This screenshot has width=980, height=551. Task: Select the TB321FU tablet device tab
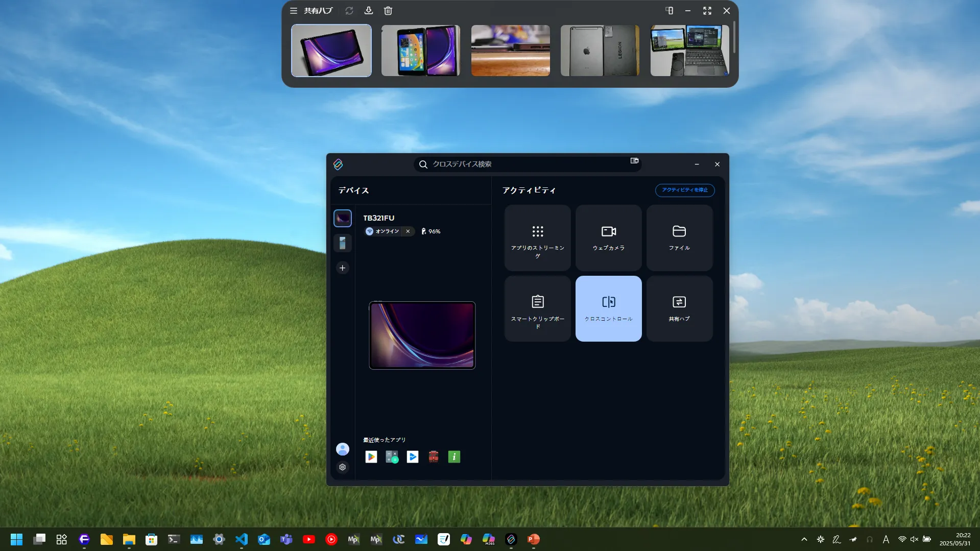[x=343, y=218]
